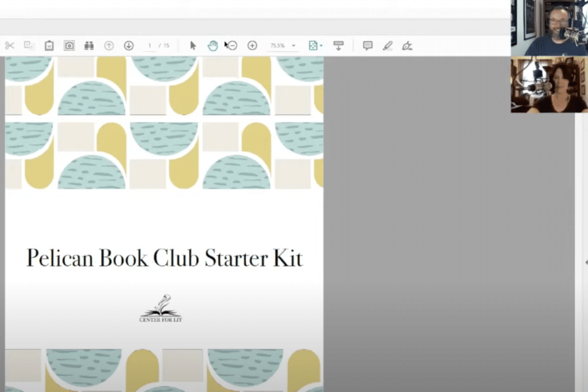Click the presenter webcam thumbnail top right
Screen dimensions: 588x392
[548, 28]
